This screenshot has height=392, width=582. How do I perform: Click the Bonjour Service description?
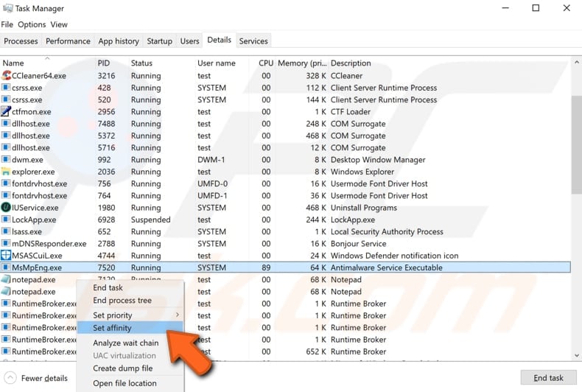click(x=358, y=244)
